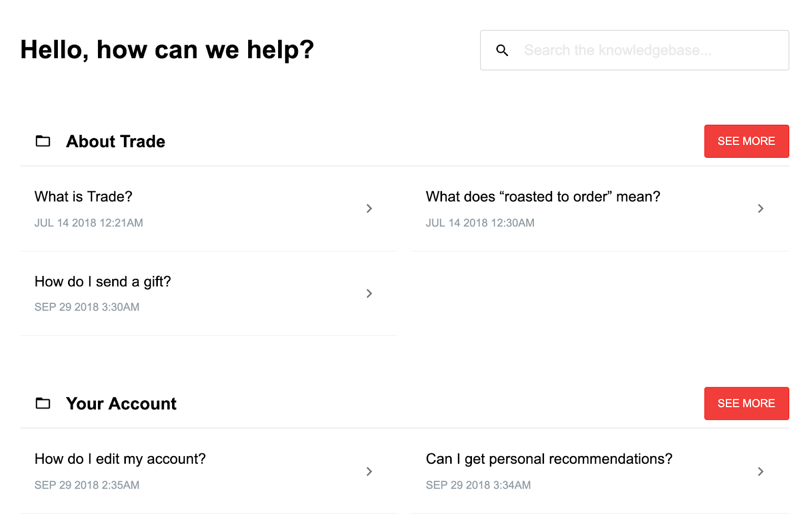This screenshot has height=518, width=812.
Task: Click the JUL 14 2018 12:21AM timestamp
Action: [x=89, y=223]
